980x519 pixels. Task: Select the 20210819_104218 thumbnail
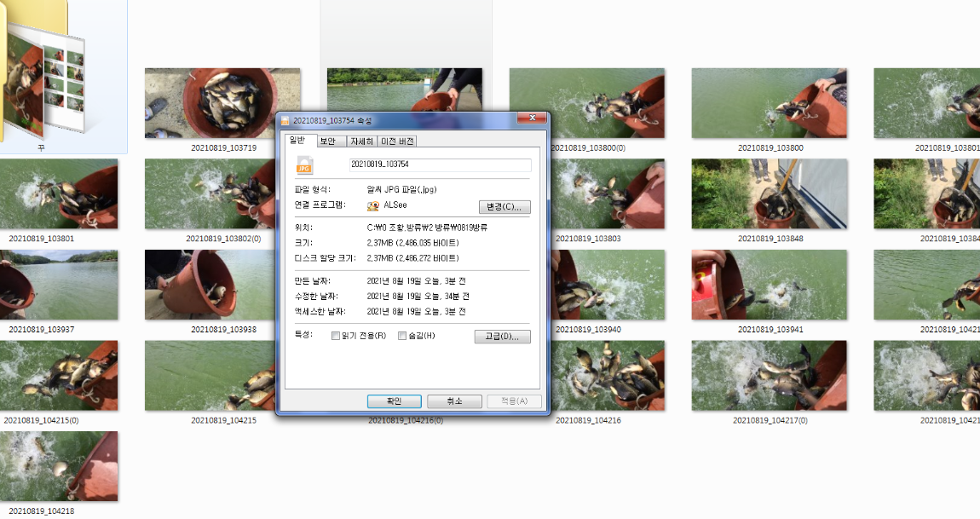(61, 466)
